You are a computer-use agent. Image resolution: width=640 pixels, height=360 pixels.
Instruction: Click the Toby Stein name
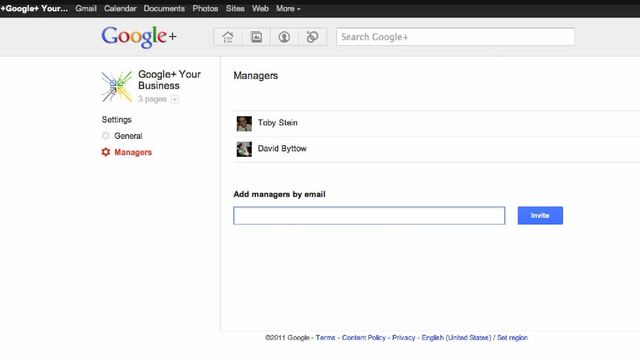(278, 122)
